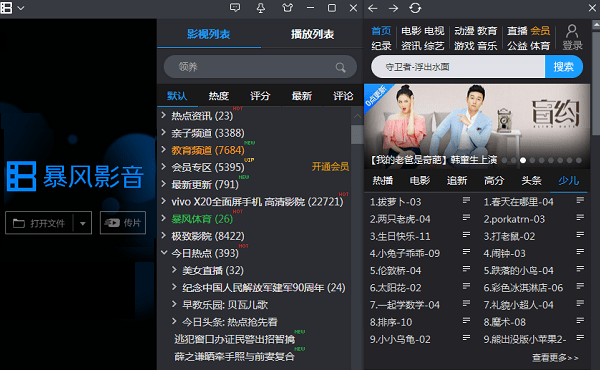Open list icon beside 4.小兔子乖乖-09
600x370 pixels.
point(466,252)
